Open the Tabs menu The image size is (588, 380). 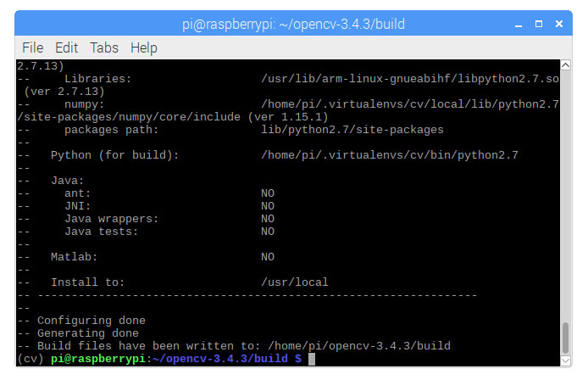pyautogui.click(x=104, y=47)
